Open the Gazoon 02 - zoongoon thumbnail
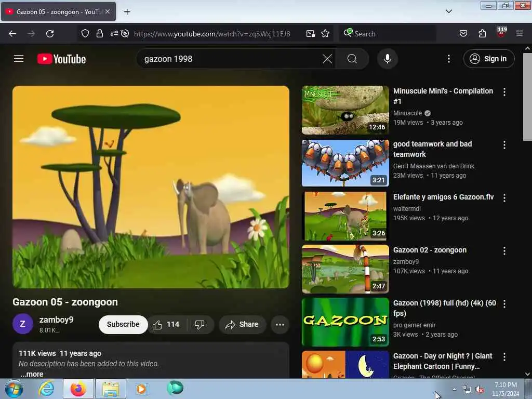This screenshot has height=399, width=532. tap(345, 269)
